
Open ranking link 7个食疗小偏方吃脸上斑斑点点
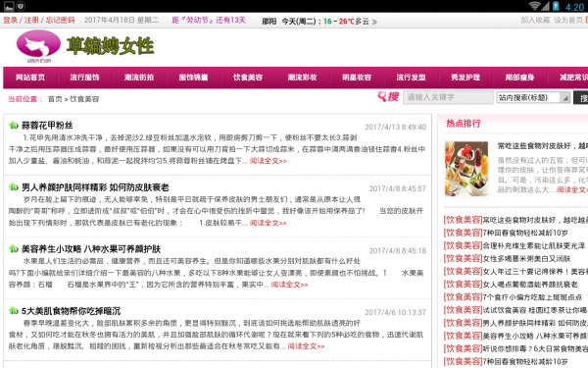pos(532,297)
